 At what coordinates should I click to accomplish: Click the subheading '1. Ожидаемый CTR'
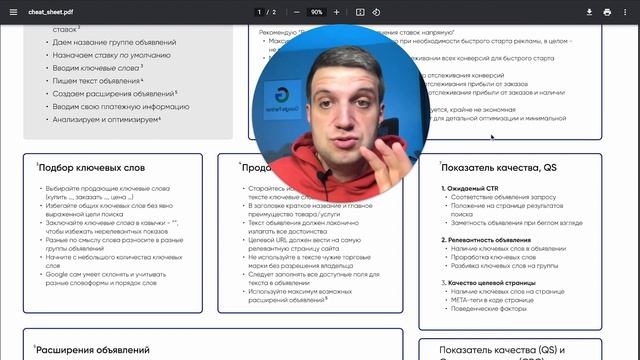[470, 189]
